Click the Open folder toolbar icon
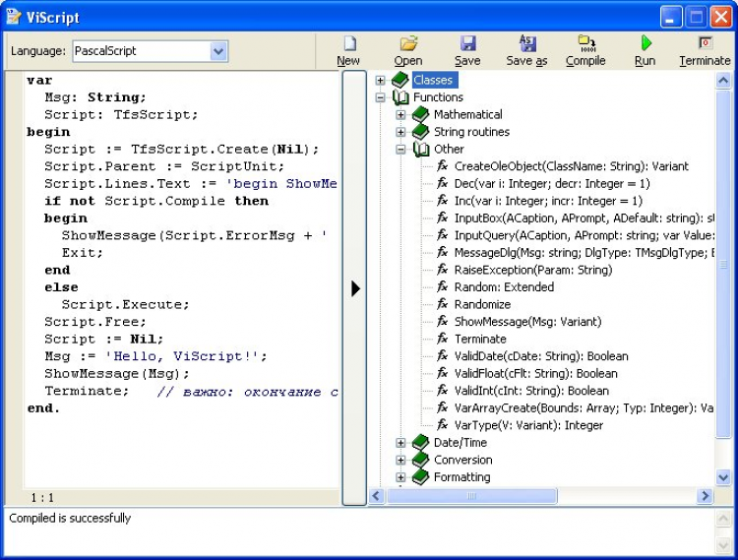The width and height of the screenshot is (738, 560). point(408,43)
